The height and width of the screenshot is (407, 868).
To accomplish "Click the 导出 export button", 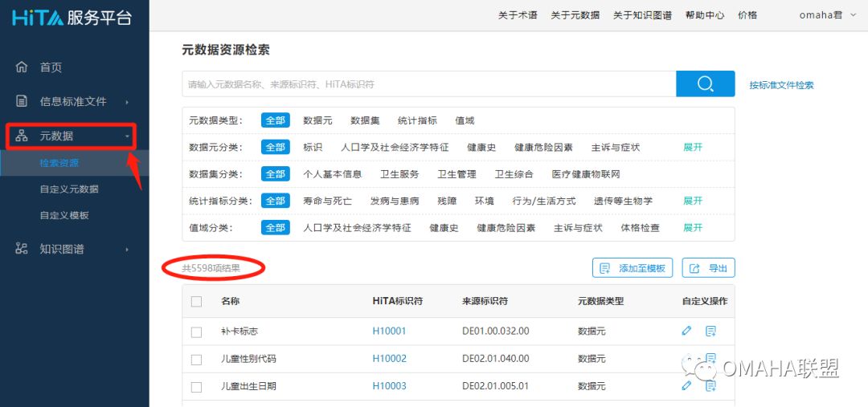I will (708, 268).
